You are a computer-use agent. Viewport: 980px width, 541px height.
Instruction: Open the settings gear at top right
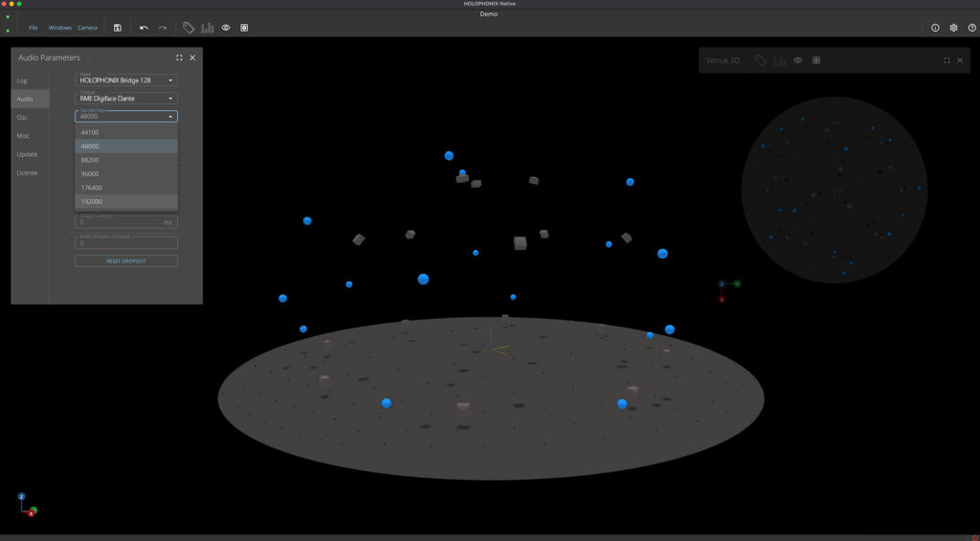coord(954,28)
